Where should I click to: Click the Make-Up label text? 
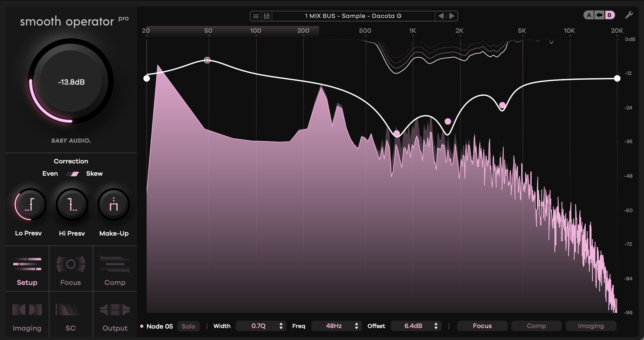click(114, 233)
